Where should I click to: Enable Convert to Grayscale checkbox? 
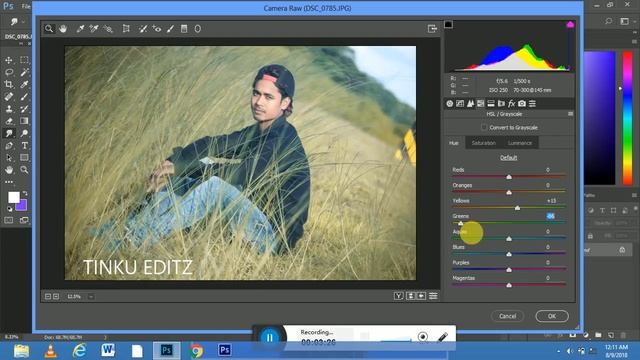(484, 127)
